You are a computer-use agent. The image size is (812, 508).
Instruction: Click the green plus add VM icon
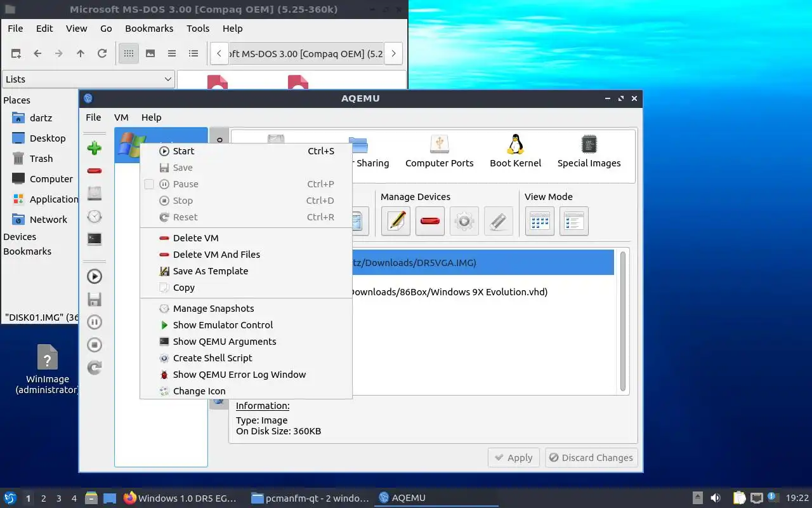tap(95, 148)
